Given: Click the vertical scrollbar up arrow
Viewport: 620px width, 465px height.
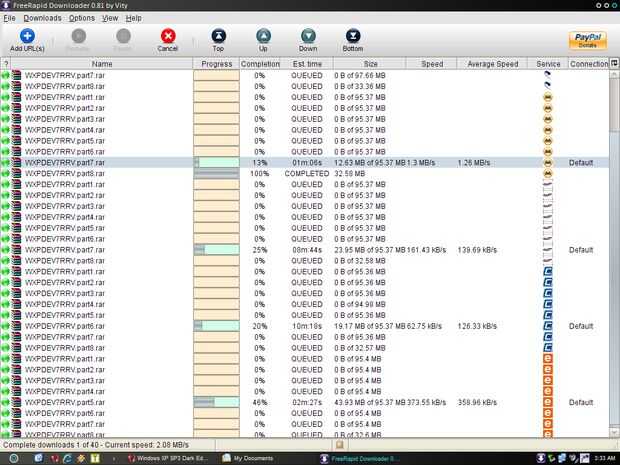Looking at the screenshot, I should pos(614,74).
